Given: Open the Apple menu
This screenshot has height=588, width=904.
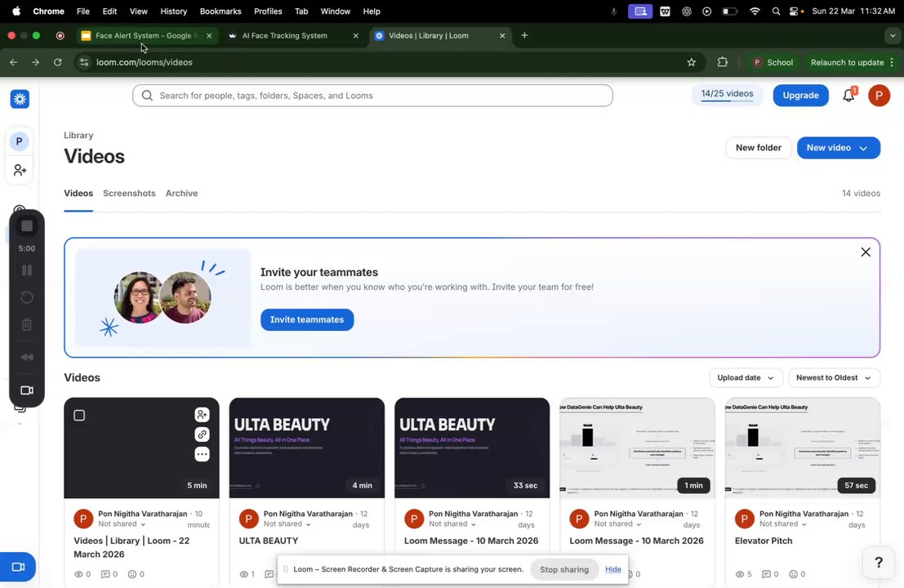Looking at the screenshot, I should click(x=16, y=11).
